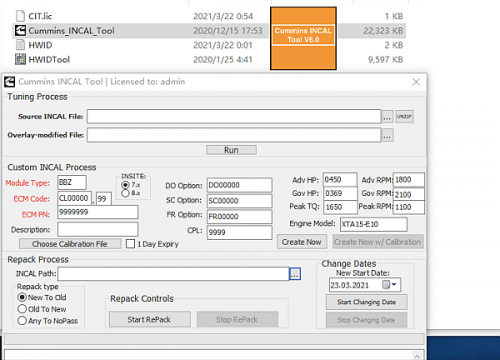Click the ECM PN field 9999999
500x360 pixels.
98,212
